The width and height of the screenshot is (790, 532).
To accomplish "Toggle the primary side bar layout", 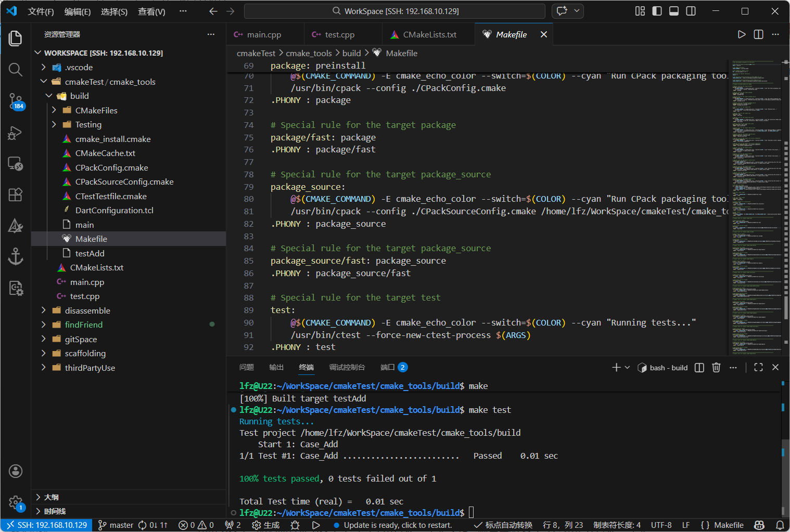I will pos(657,11).
